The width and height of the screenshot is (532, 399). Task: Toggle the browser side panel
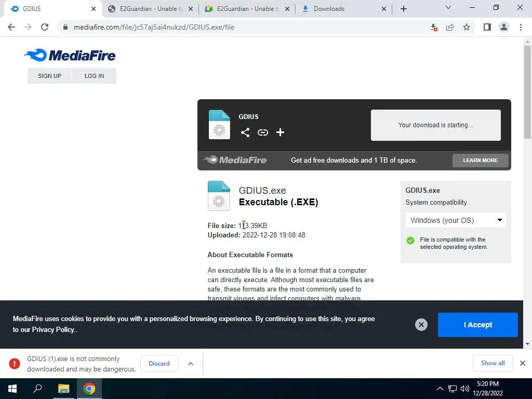487,27
